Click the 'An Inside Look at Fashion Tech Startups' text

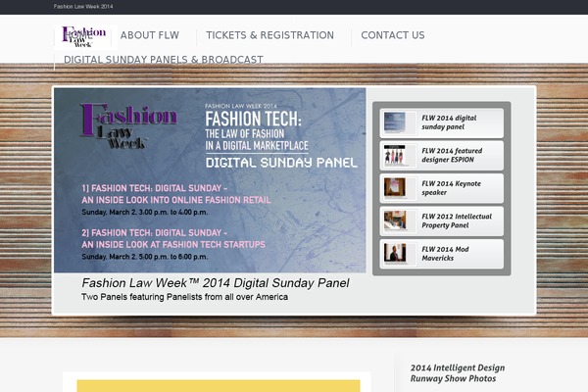point(173,245)
